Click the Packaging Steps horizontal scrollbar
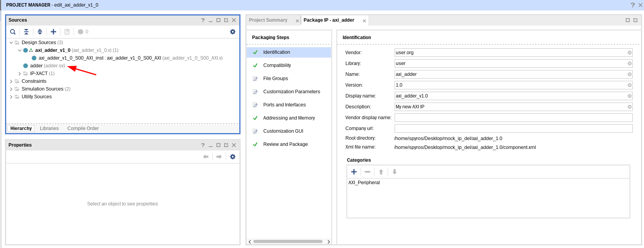 (x=288, y=241)
